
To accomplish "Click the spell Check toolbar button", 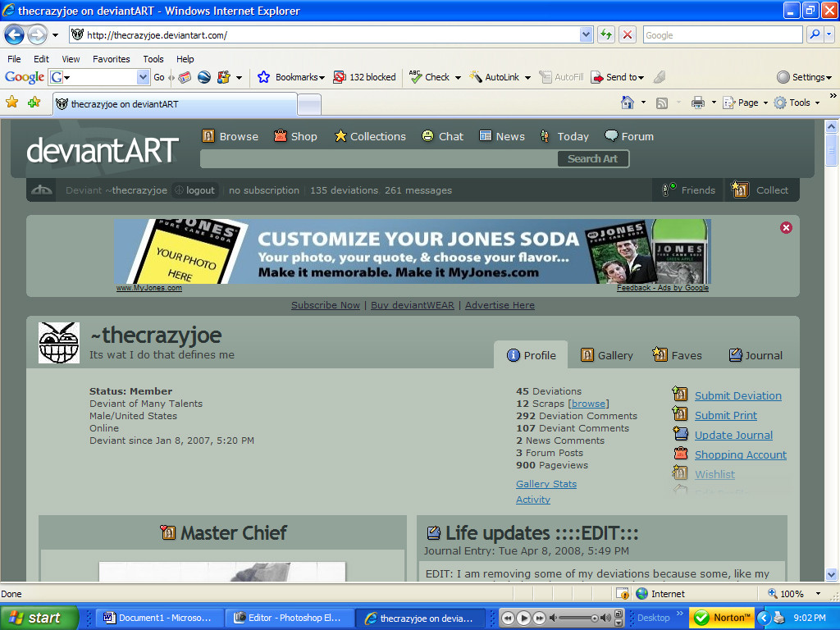I will (430, 77).
